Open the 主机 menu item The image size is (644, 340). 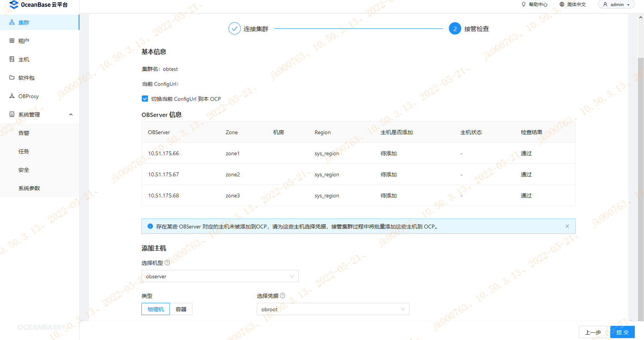pyautogui.click(x=39, y=59)
